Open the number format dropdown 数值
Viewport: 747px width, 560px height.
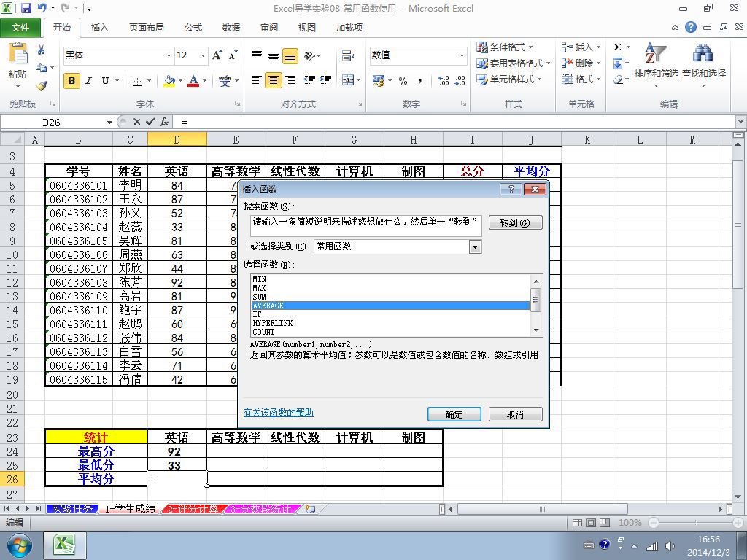click(462, 55)
